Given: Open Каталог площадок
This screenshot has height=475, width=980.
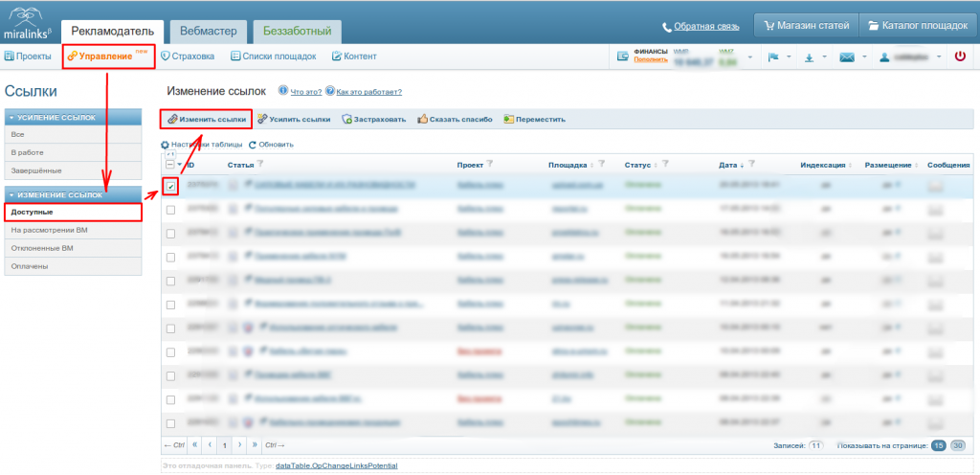Looking at the screenshot, I should pos(918,26).
